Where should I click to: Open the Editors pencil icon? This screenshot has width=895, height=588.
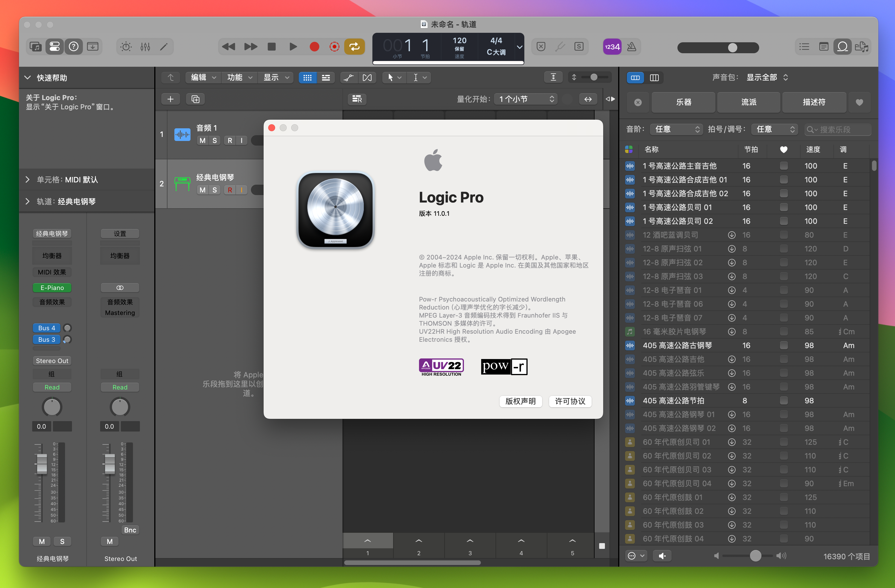click(x=164, y=47)
